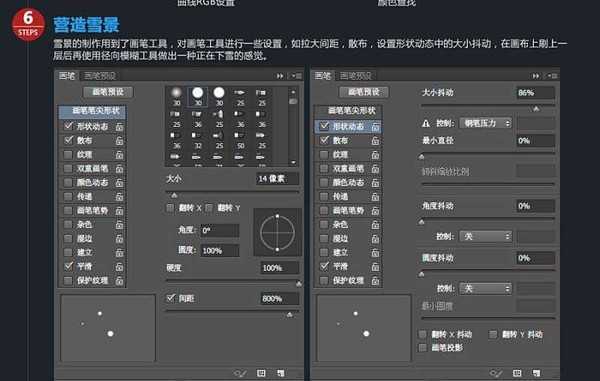This screenshot has height=381, width=600.
Task: Open the 控制 关 dropdown under 角度抖动
Action: pos(486,237)
